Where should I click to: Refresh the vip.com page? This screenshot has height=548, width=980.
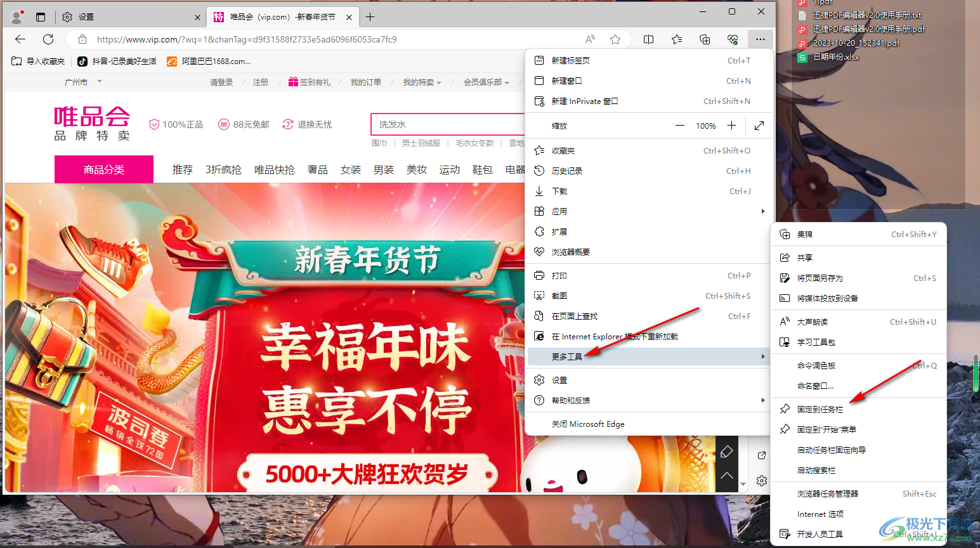[x=48, y=39]
